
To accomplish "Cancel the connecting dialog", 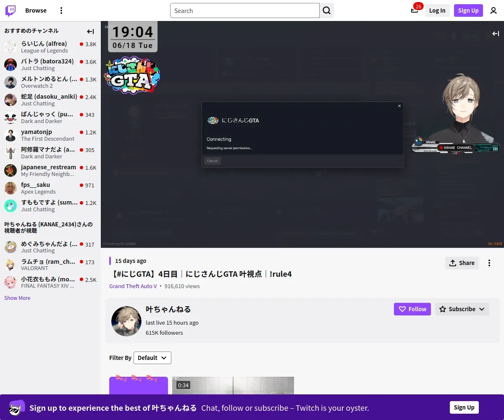I will (213, 161).
